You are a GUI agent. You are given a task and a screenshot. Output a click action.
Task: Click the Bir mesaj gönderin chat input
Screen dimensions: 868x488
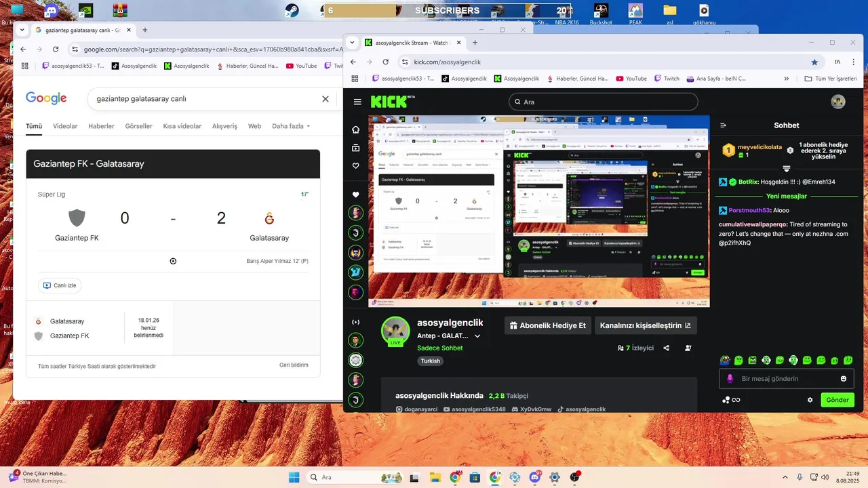coord(787,379)
